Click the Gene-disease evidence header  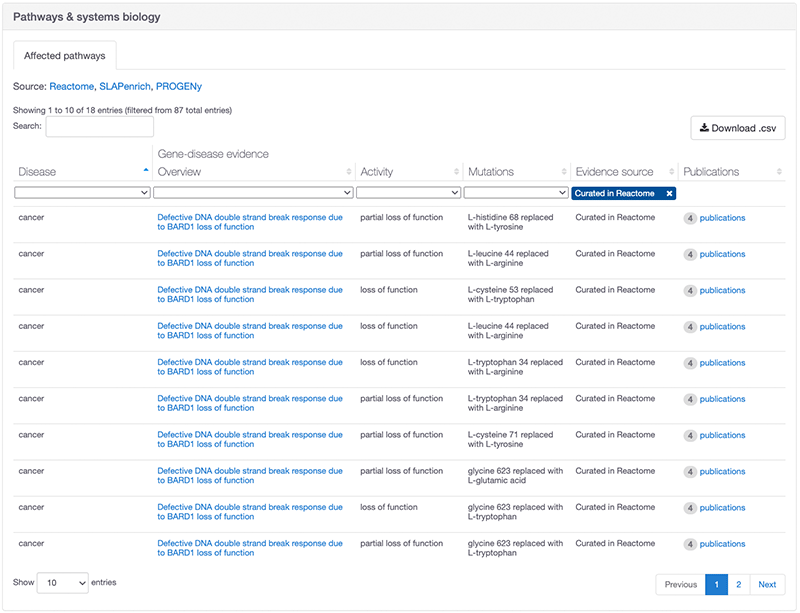pyautogui.click(x=213, y=154)
